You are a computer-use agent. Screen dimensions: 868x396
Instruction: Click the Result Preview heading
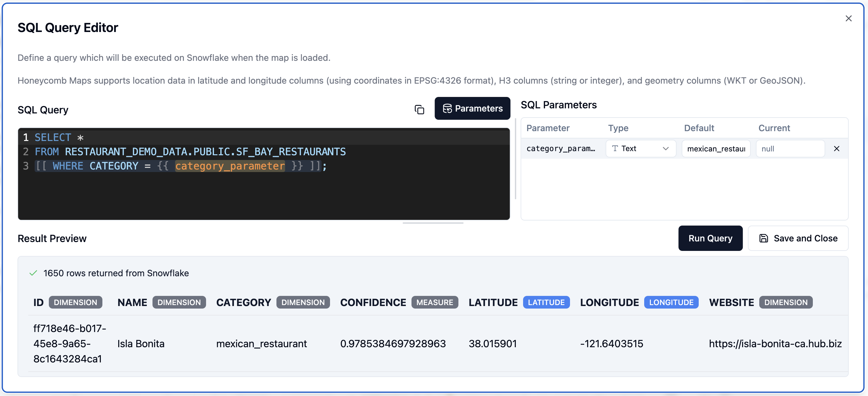(x=52, y=238)
